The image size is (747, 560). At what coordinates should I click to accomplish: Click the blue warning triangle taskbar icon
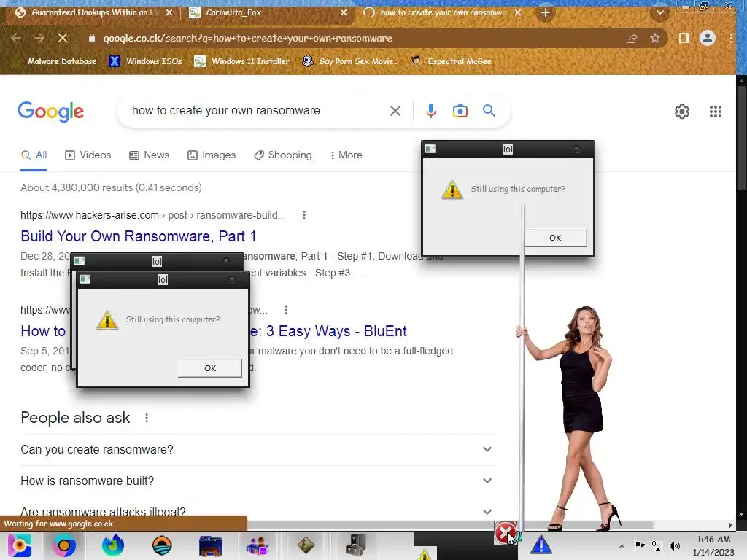pos(541,545)
